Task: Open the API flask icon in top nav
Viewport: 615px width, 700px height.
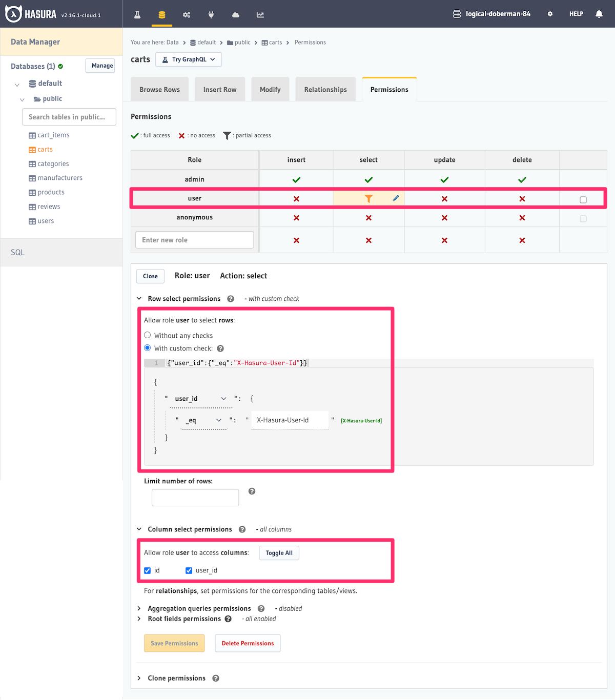Action: 137,15
